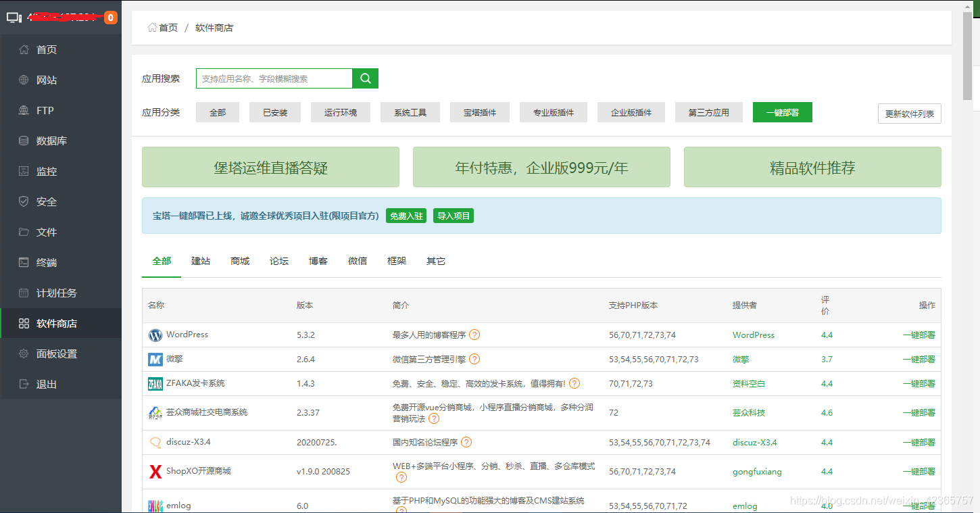This screenshot has width=980, height=513.
Task: Open help icon beside 最多人用的博客程序
Action: point(474,335)
